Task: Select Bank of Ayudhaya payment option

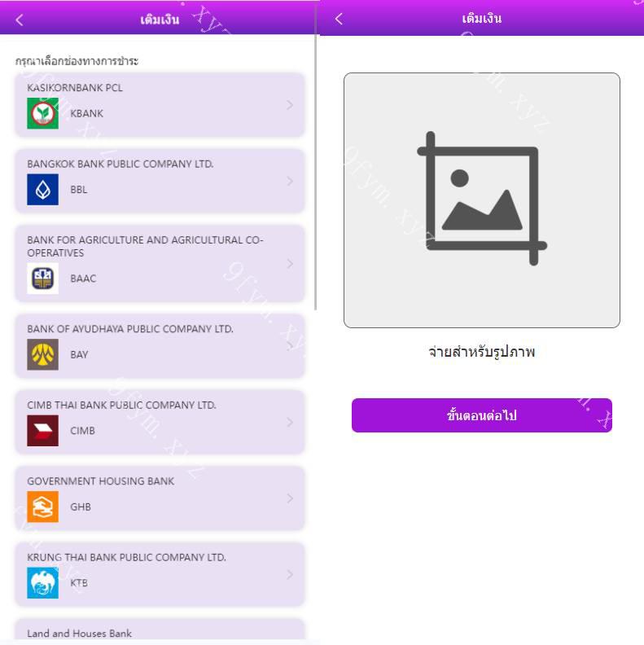Action: click(160, 346)
